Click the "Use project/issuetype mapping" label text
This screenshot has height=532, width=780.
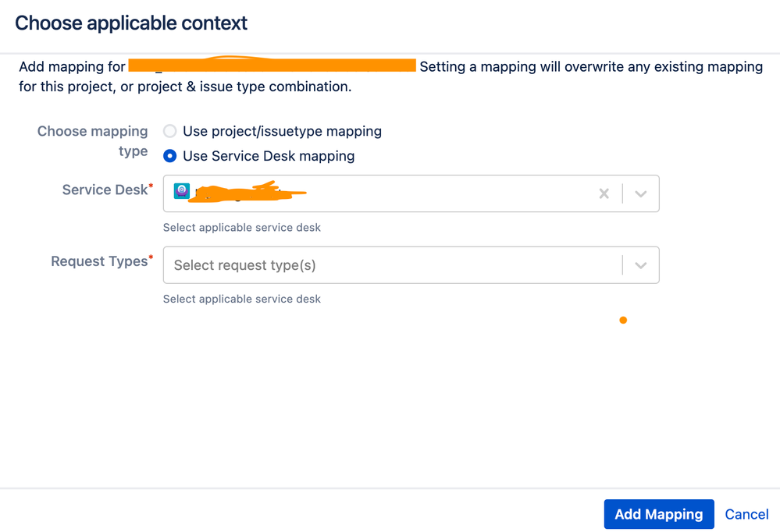[282, 131]
